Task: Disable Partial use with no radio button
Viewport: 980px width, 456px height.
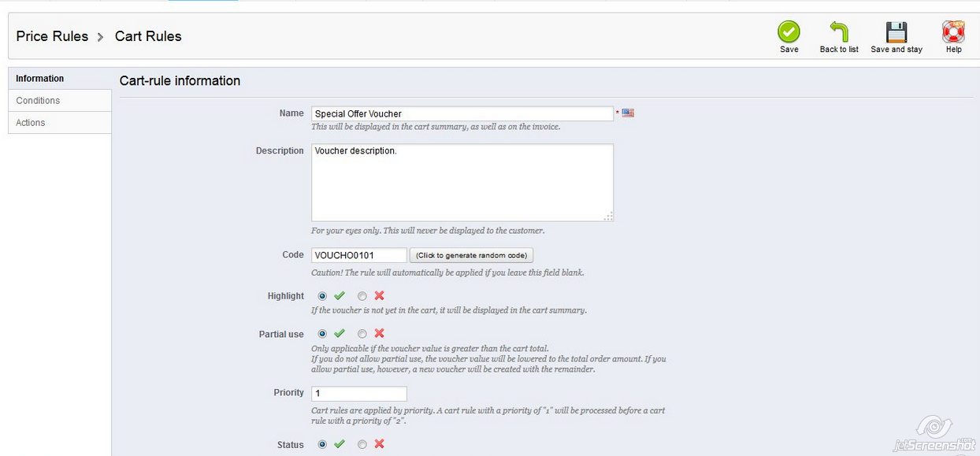Action: point(362,334)
